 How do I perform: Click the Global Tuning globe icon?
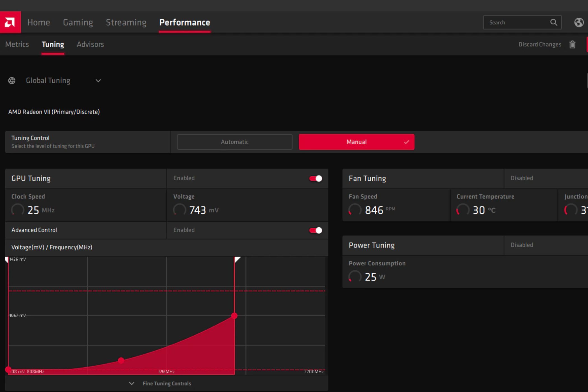[x=12, y=81]
